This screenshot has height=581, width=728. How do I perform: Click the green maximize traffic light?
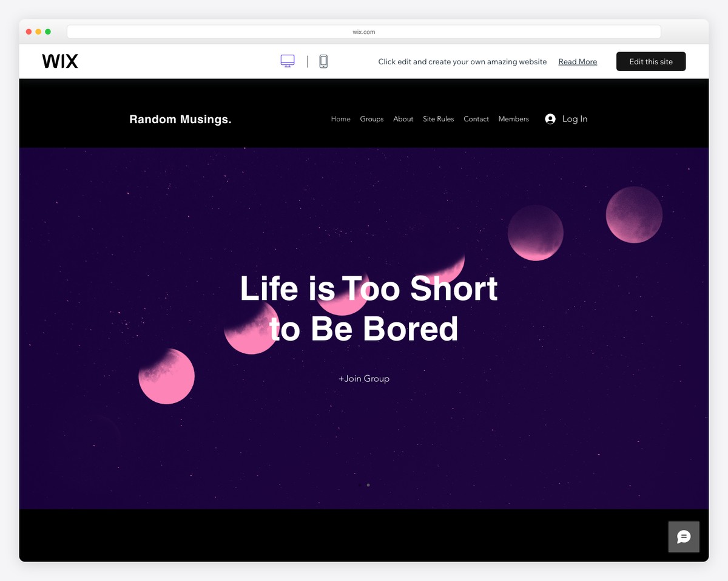(48, 31)
